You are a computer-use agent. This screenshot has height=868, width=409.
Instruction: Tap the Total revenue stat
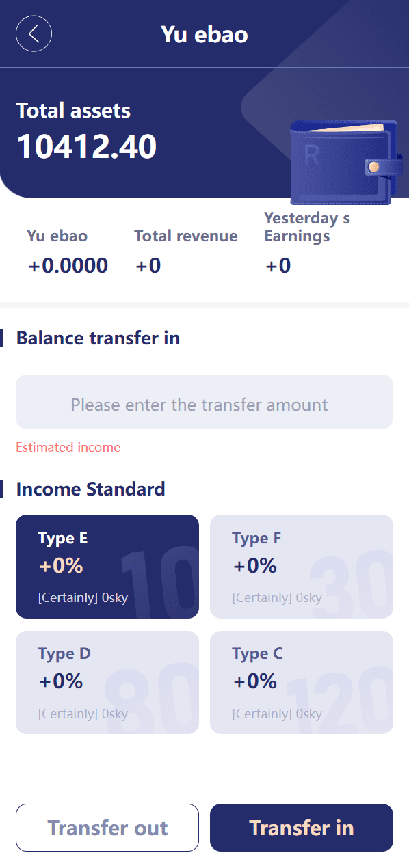click(x=185, y=251)
